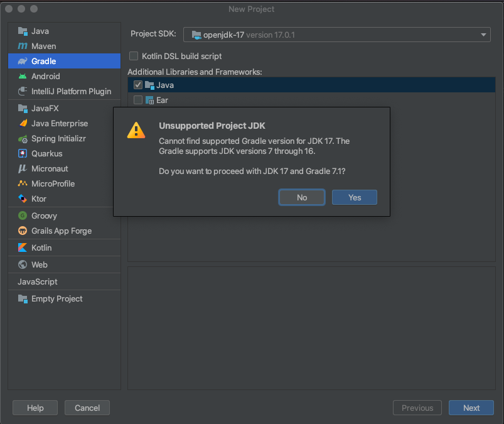Select the Groovy green icon
Screen dimensions: 504x424
pos(23,215)
